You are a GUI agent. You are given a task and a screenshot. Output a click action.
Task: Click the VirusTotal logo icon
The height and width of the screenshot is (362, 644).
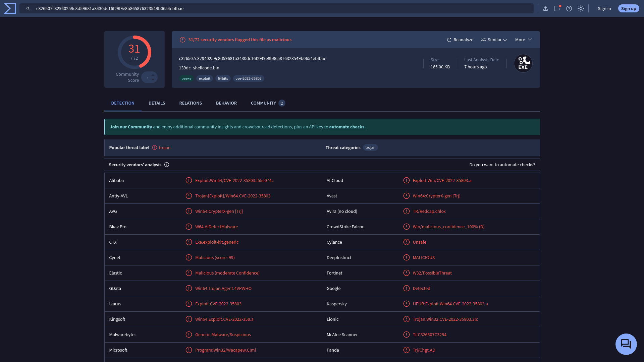coord(10,8)
